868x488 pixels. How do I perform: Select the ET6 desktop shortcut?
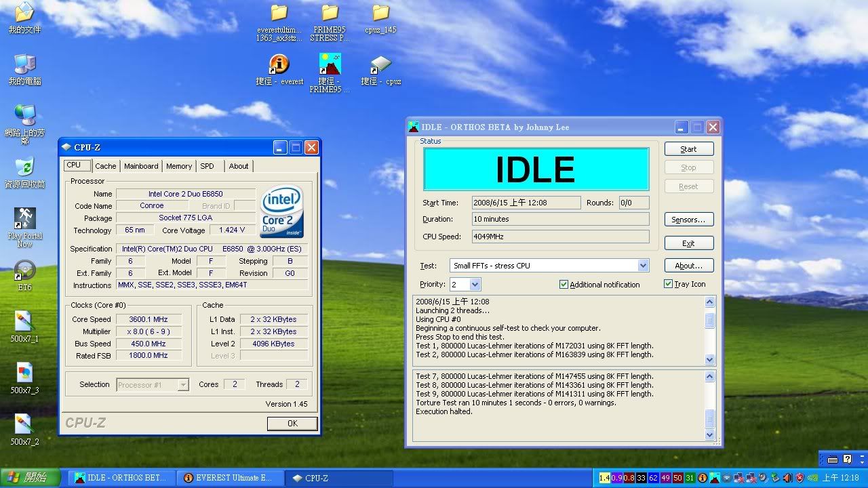tap(24, 274)
